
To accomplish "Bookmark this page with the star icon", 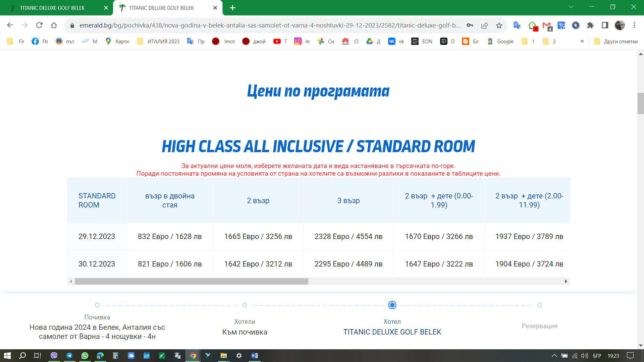I will coord(499,25).
